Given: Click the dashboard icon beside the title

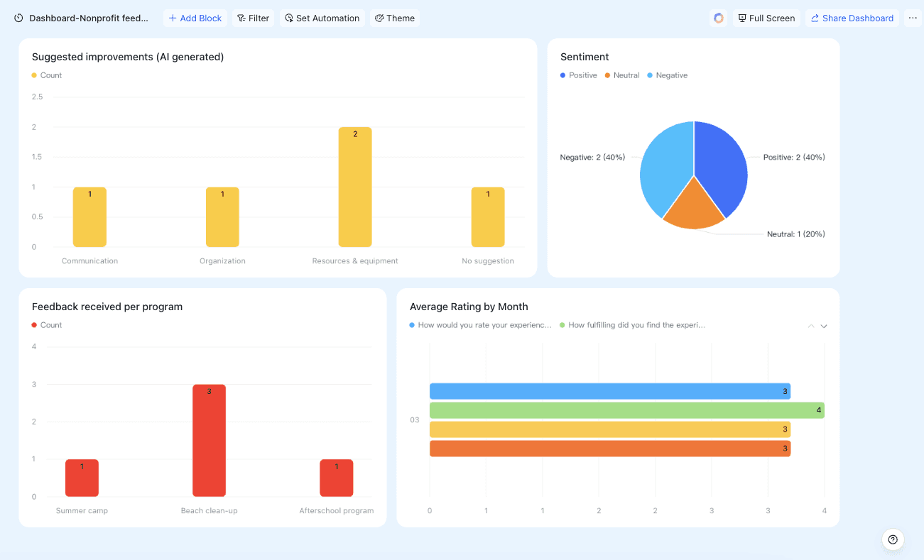Looking at the screenshot, I should pos(18,18).
